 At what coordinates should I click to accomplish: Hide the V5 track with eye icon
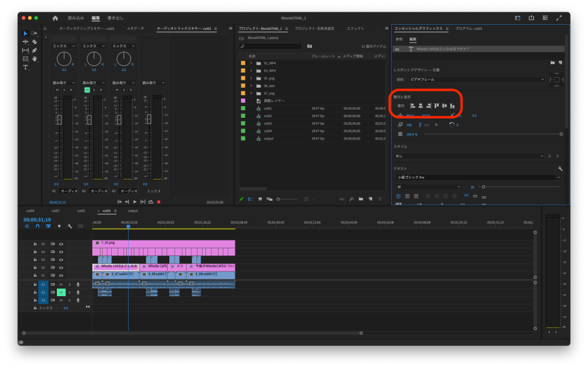(61, 244)
